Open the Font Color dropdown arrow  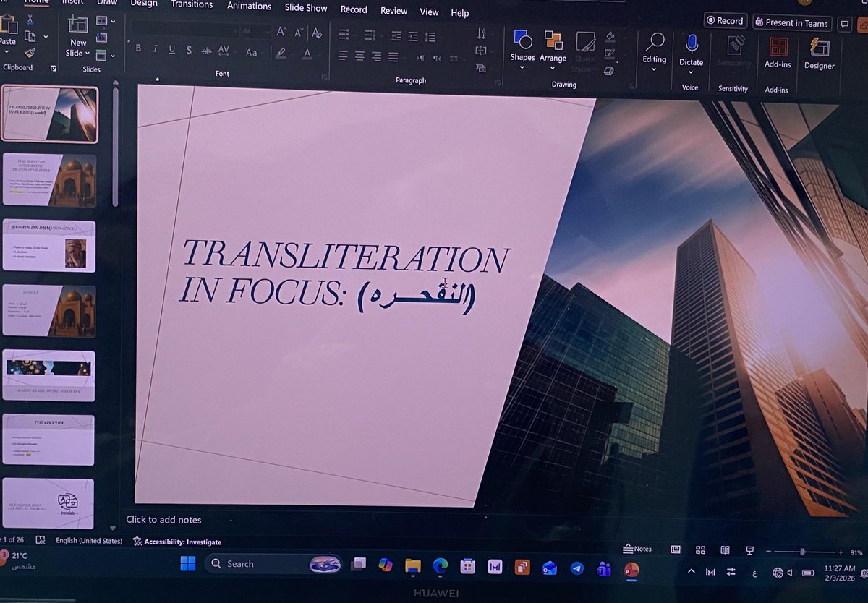click(x=320, y=54)
